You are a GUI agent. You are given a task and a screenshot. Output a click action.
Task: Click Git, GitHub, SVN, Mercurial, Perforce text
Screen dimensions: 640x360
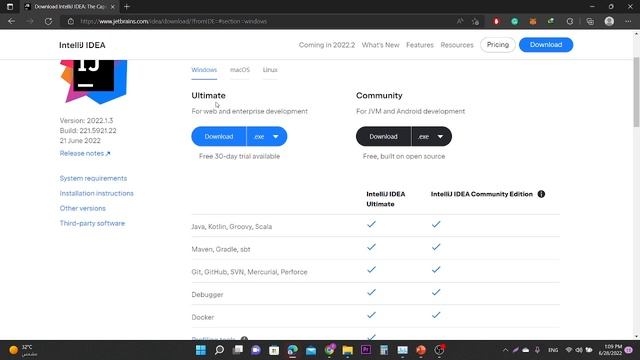(249, 272)
